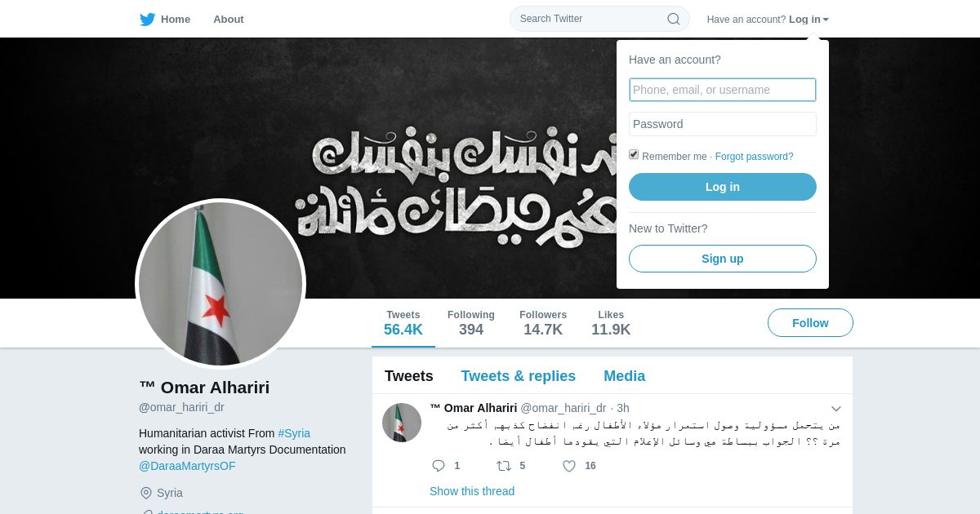980x514 pixels.
Task: Open the Media tab
Action: pyautogui.click(x=624, y=376)
